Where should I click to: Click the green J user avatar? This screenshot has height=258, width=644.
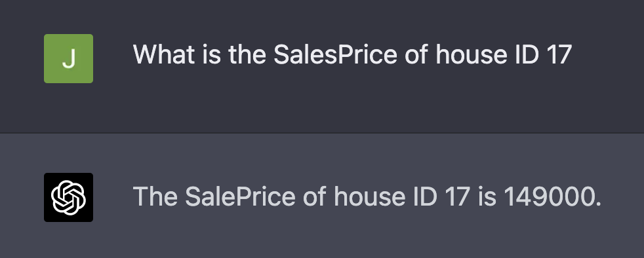point(69,59)
